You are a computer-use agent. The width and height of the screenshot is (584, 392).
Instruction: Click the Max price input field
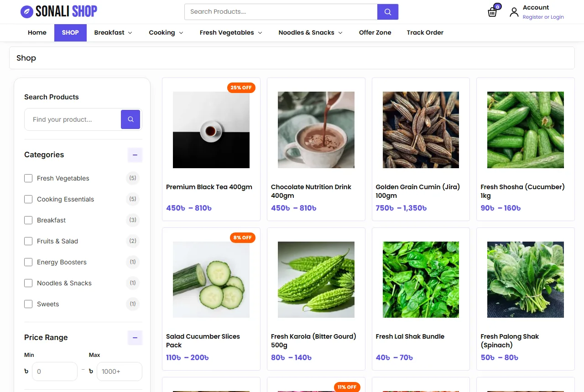[x=120, y=371]
